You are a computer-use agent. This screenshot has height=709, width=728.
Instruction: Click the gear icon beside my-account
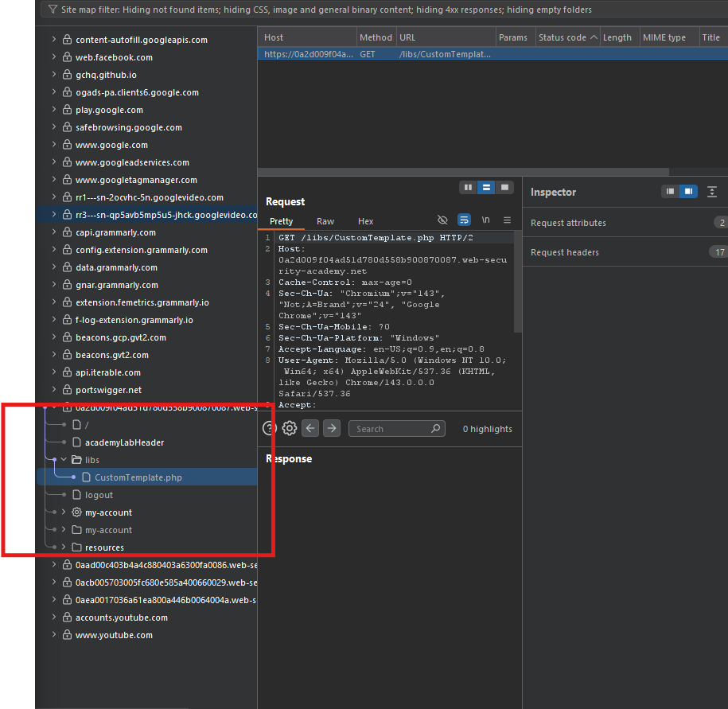tap(76, 512)
